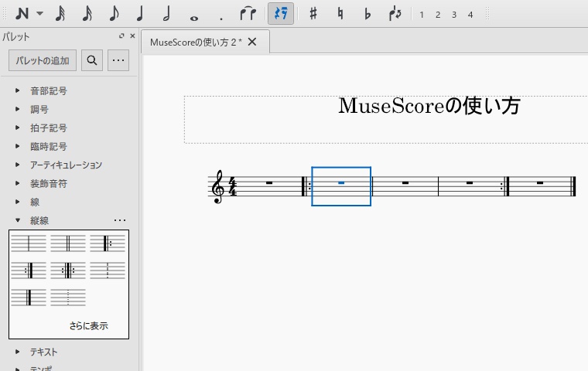This screenshot has height=371, width=588.
Task: Select the rest in the last measure
Action: pos(539,183)
